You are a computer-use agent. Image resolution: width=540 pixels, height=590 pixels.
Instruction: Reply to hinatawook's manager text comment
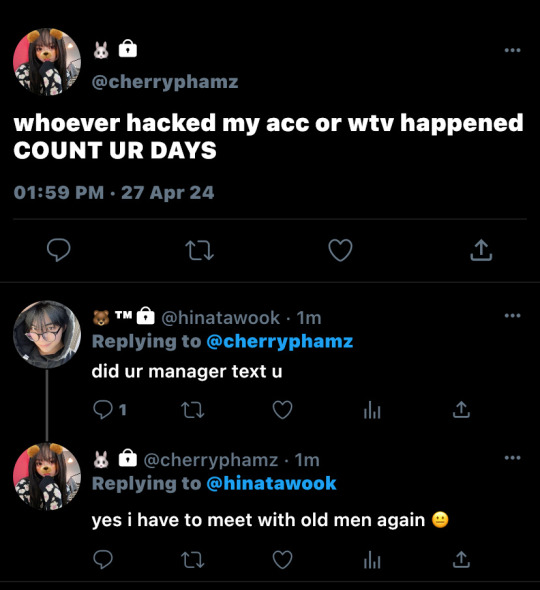[x=103, y=410]
